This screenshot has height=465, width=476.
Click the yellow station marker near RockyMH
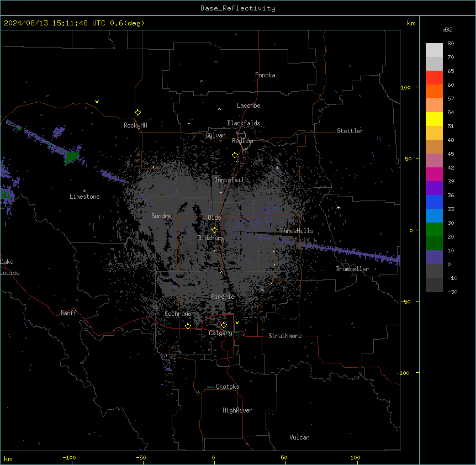pyautogui.click(x=138, y=113)
